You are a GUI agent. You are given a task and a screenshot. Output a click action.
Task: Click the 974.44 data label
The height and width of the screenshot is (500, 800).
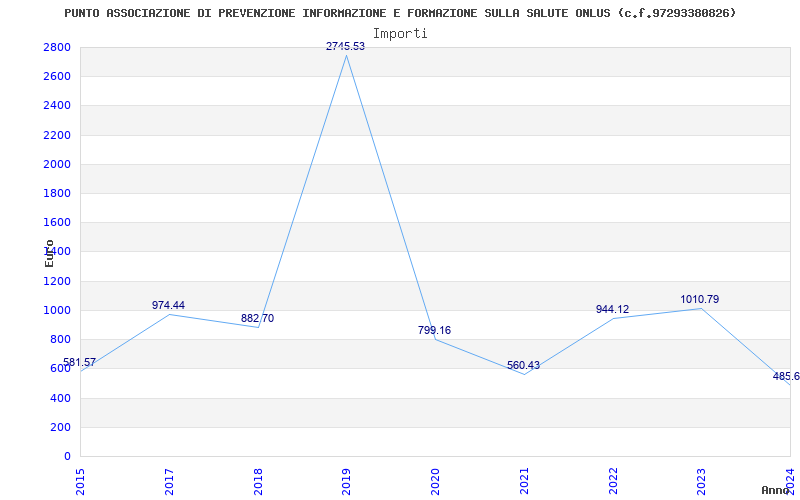[x=168, y=305]
